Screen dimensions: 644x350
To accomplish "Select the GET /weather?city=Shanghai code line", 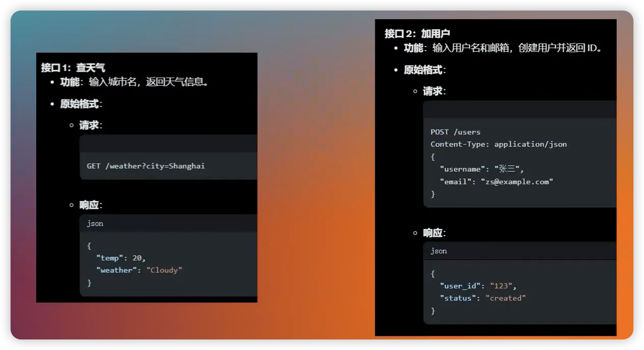I will tap(146, 166).
